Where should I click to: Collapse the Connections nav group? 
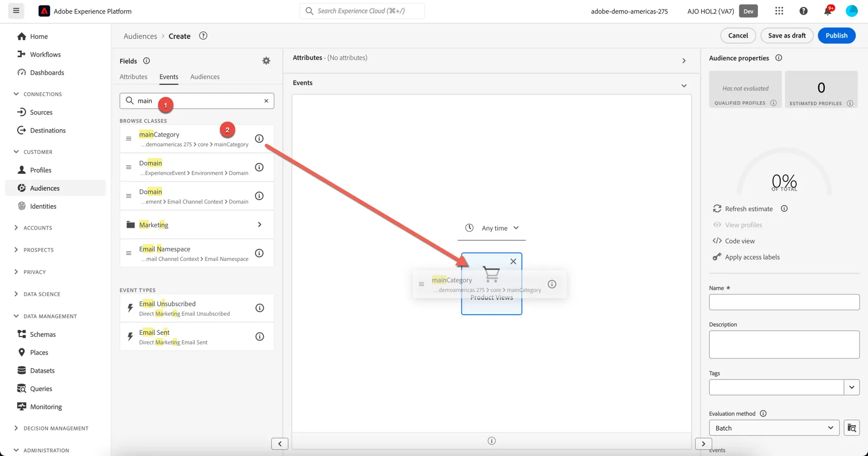(16, 94)
